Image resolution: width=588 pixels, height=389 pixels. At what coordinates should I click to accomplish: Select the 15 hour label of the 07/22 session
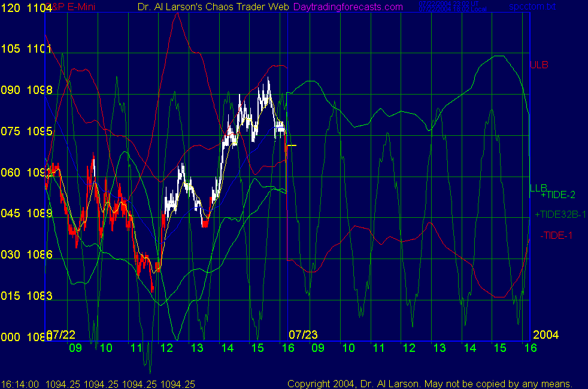257,348
